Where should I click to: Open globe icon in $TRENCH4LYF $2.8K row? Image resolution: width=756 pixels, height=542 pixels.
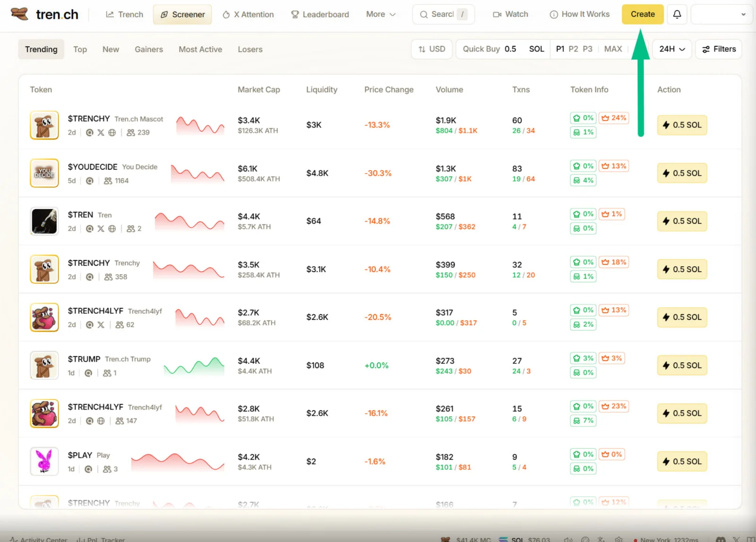101,421
